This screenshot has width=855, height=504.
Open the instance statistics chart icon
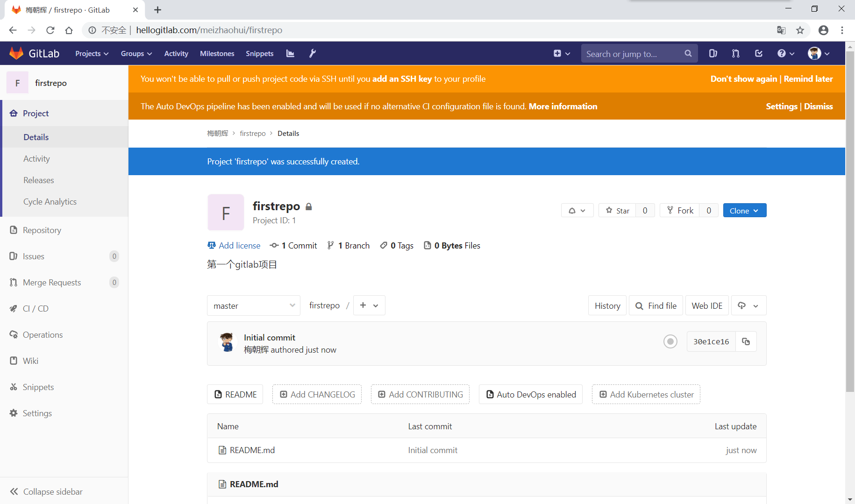click(290, 53)
